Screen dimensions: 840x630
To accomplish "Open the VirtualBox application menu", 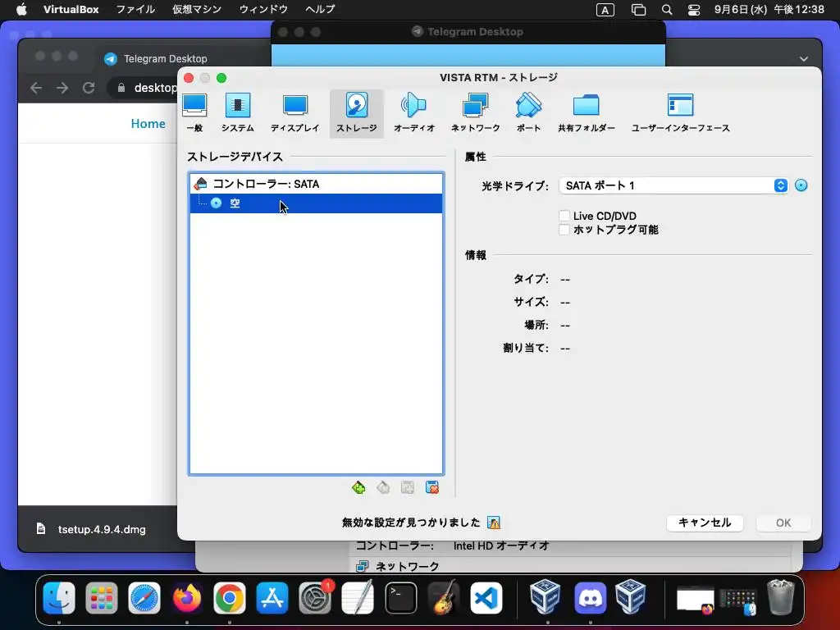I will tap(71, 9).
